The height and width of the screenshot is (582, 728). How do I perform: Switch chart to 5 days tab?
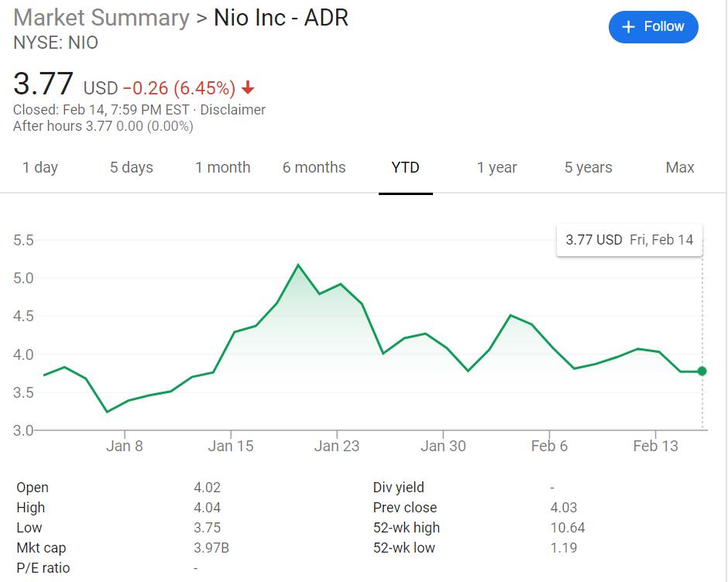pos(132,167)
